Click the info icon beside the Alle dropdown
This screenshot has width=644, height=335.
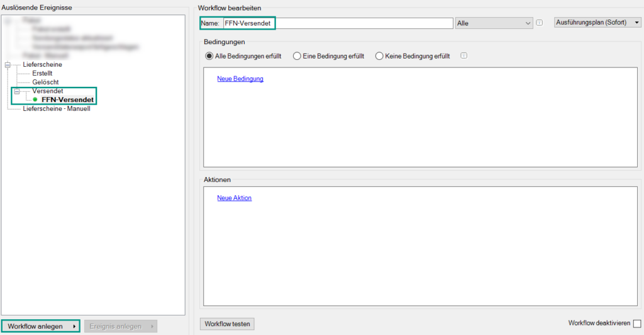(x=539, y=23)
